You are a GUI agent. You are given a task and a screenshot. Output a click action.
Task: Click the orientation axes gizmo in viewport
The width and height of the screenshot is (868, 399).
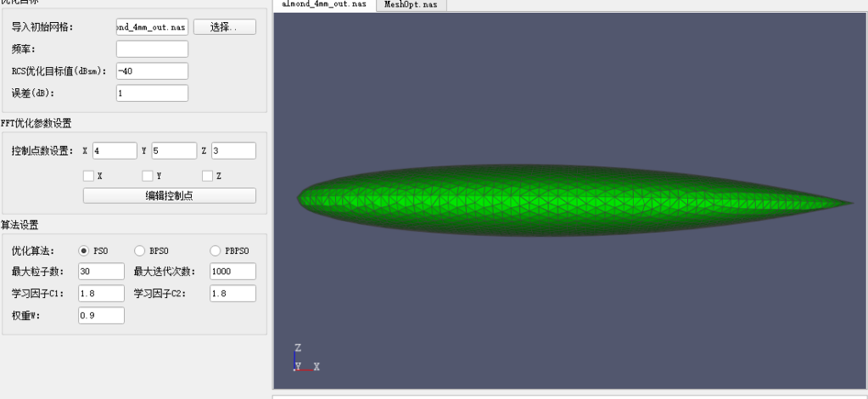coord(306,357)
